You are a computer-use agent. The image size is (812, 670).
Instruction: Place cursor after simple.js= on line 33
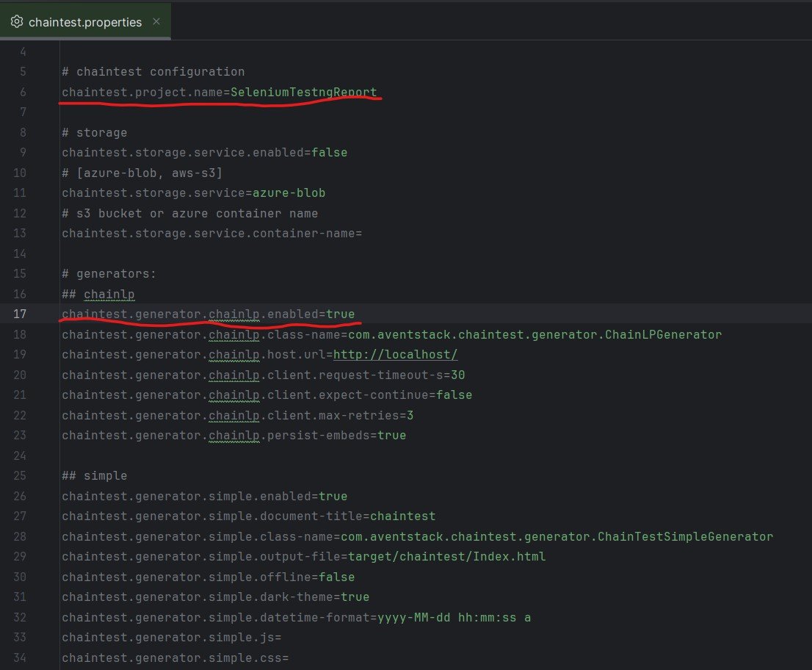point(282,638)
